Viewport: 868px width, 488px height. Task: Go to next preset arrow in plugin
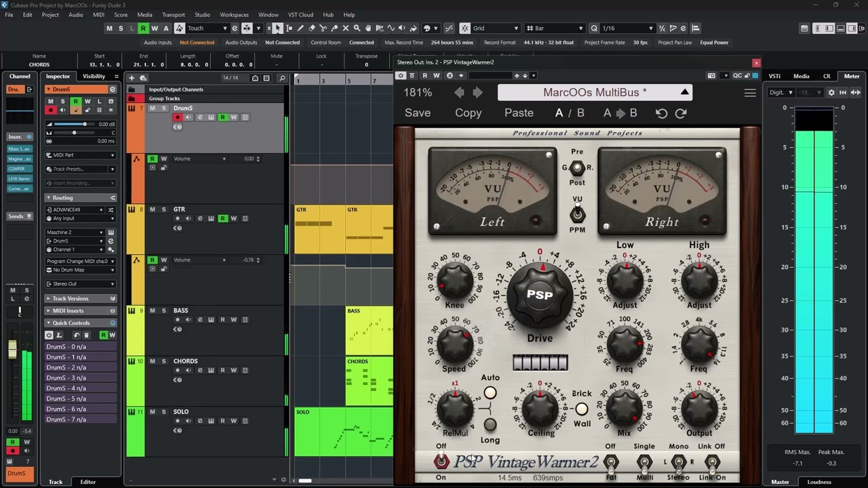pos(477,93)
